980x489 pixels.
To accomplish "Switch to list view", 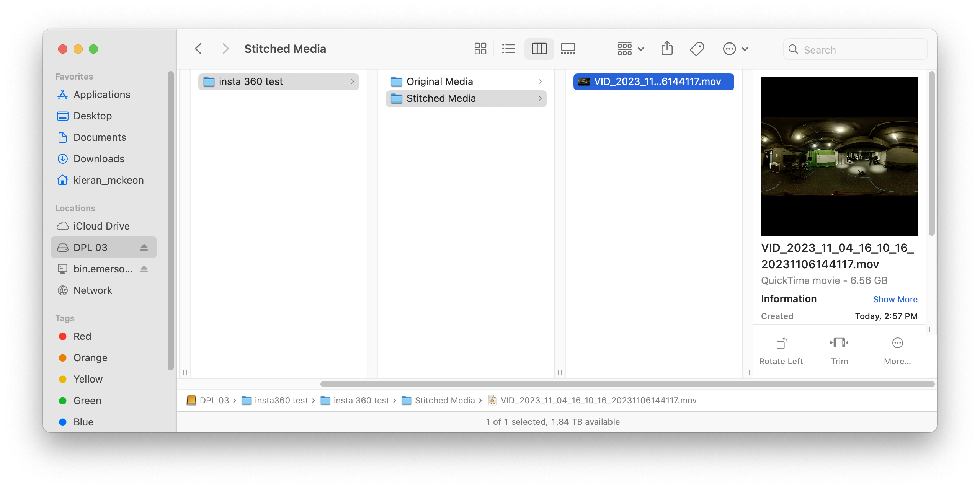I will coord(508,49).
